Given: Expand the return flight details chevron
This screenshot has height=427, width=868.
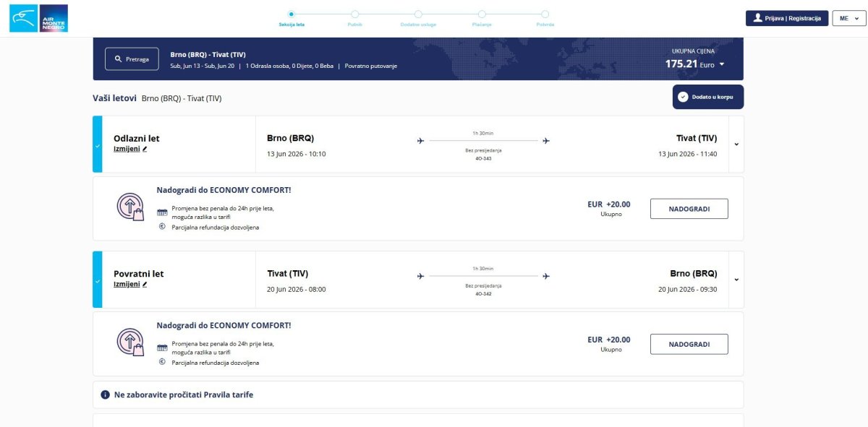Looking at the screenshot, I should click(x=736, y=280).
